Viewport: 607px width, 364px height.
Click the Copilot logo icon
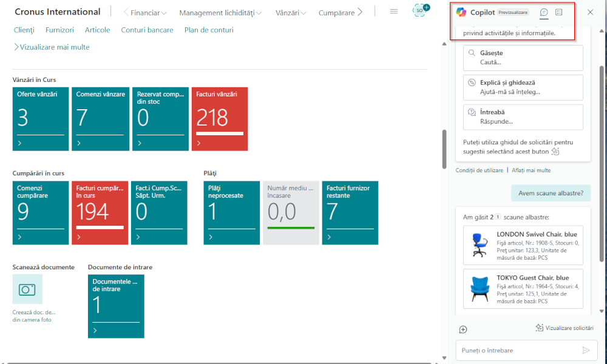pos(461,12)
